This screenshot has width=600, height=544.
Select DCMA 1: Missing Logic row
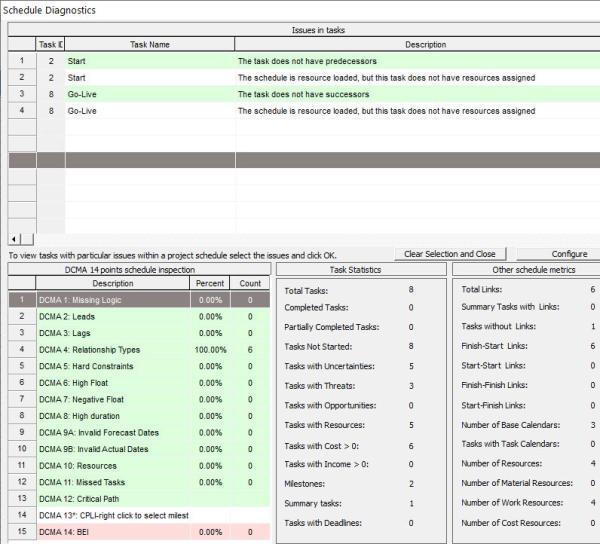coord(139,300)
